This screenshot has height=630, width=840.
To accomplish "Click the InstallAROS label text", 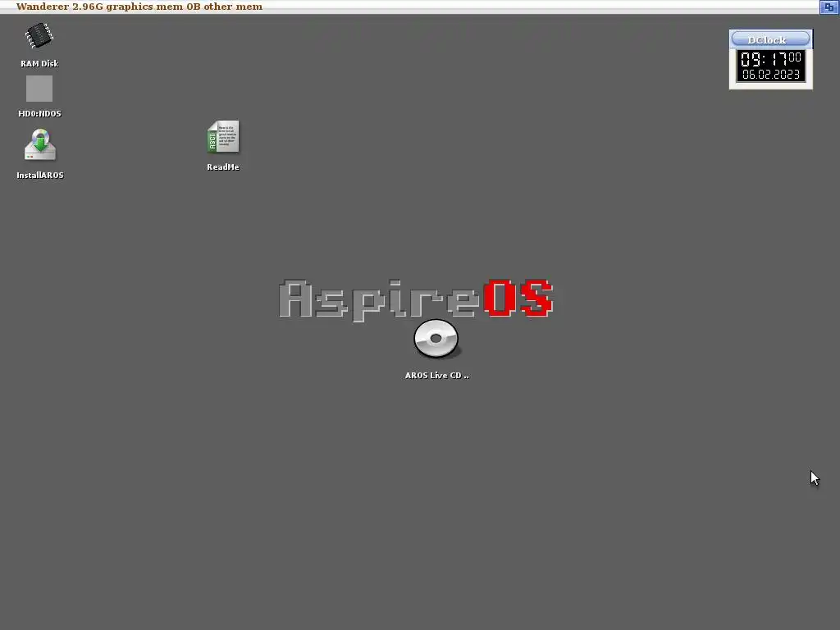I will [40, 176].
